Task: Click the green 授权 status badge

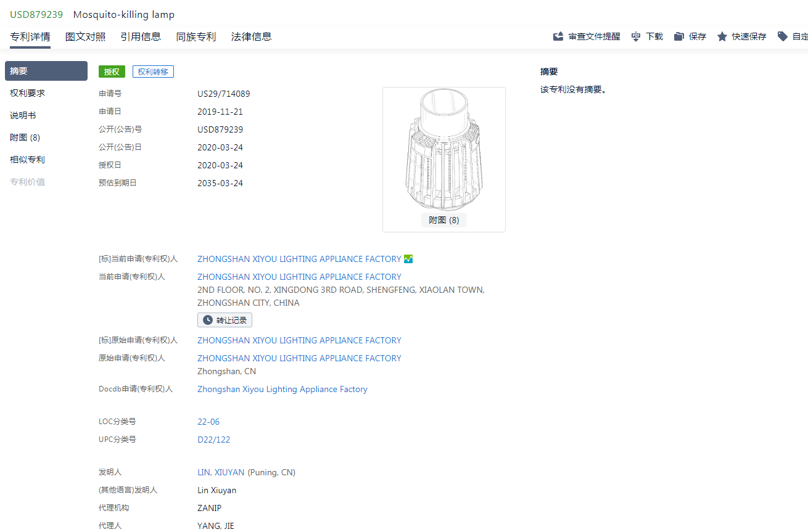Action: pyautogui.click(x=112, y=72)
